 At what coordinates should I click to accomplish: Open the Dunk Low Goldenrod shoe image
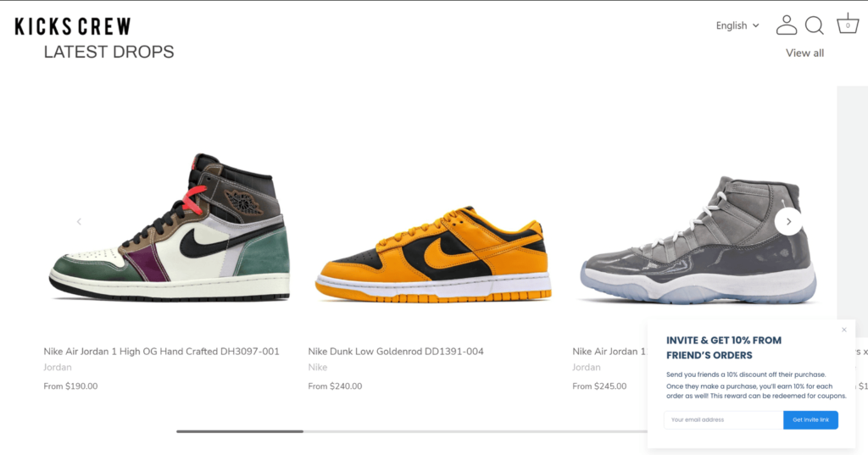coord(433,255)
